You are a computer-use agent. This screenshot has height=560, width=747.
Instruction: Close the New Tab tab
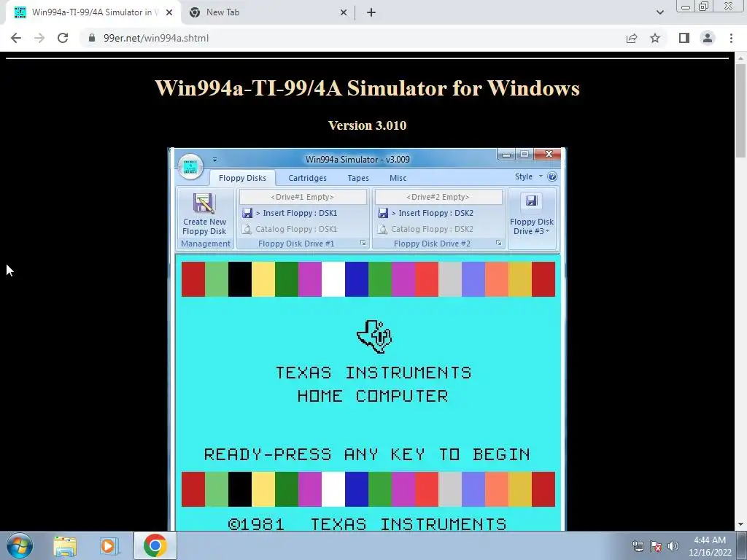pos(343,12)
